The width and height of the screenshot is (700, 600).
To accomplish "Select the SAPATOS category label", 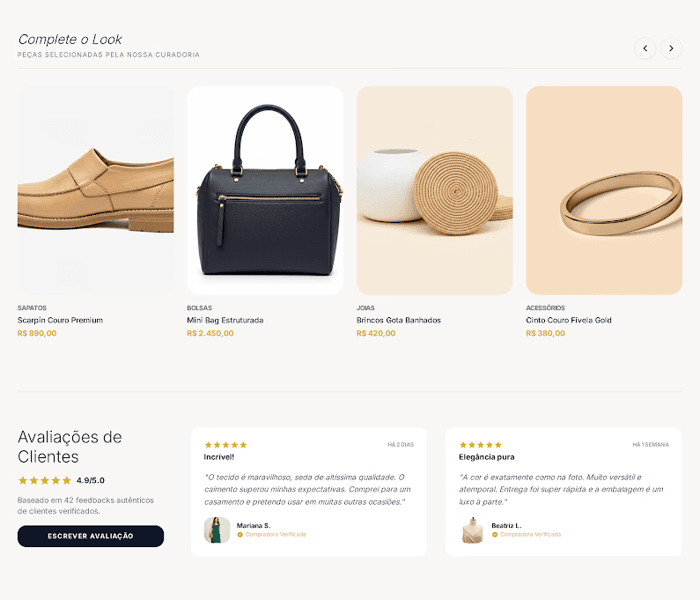I will pyautogui.click(x=33, y=308).
